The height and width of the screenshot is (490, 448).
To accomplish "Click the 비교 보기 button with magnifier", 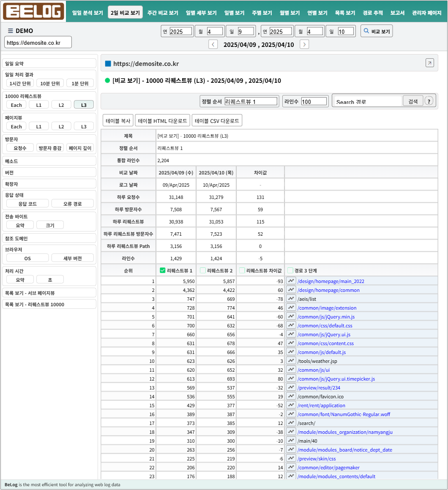I will pyautogui.click(x=377, y=31).
